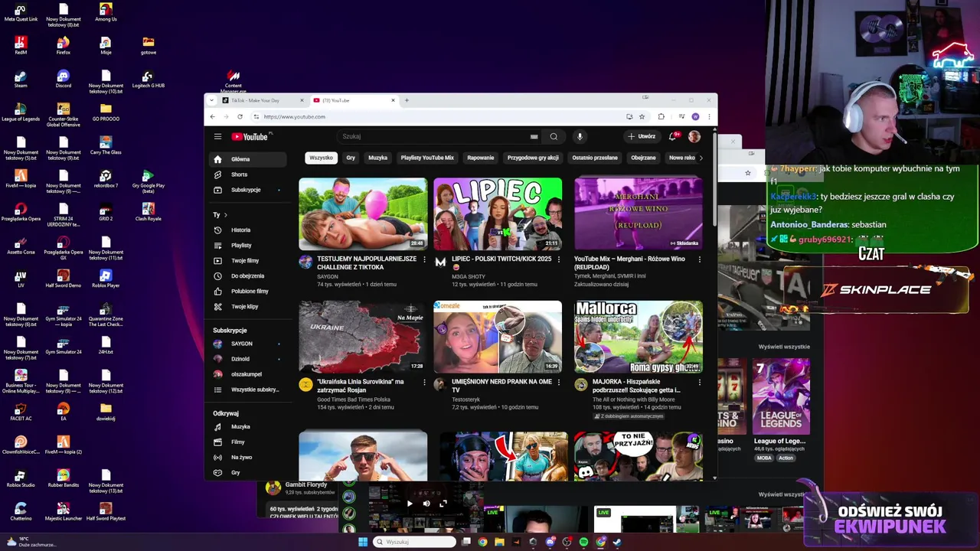The height and width of the screenshot is (551, 980).
Task: Open Chrome three-dot menu
Action: click(709, 116)
